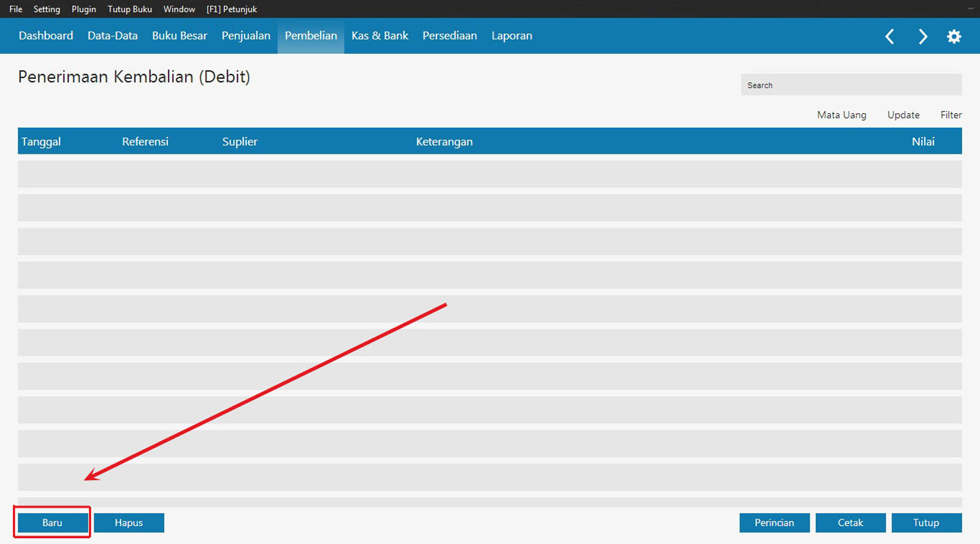The image size is (980, 544).
Task: Sort by the Tanggal column header
Action: (x=41, y=141)
